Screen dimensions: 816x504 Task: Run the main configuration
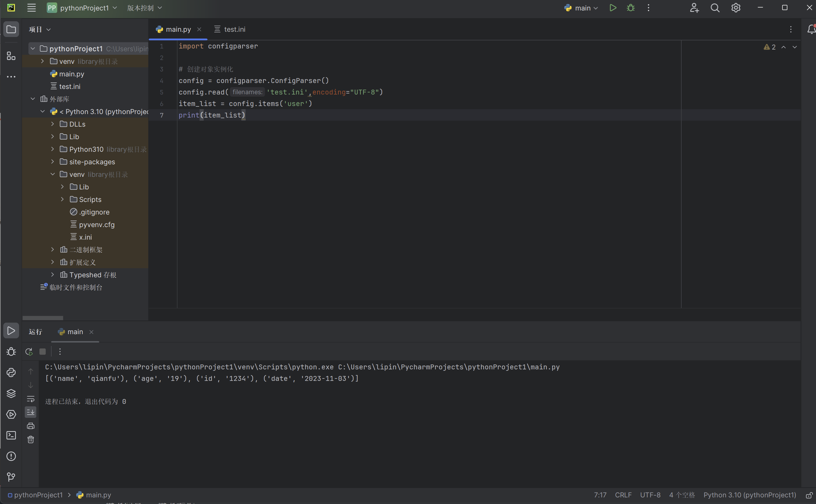click(x=613, y=8)
